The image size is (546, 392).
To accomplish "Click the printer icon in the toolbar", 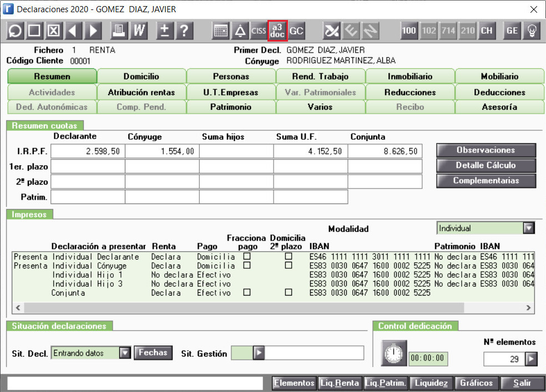I will [x=119, y=30].
